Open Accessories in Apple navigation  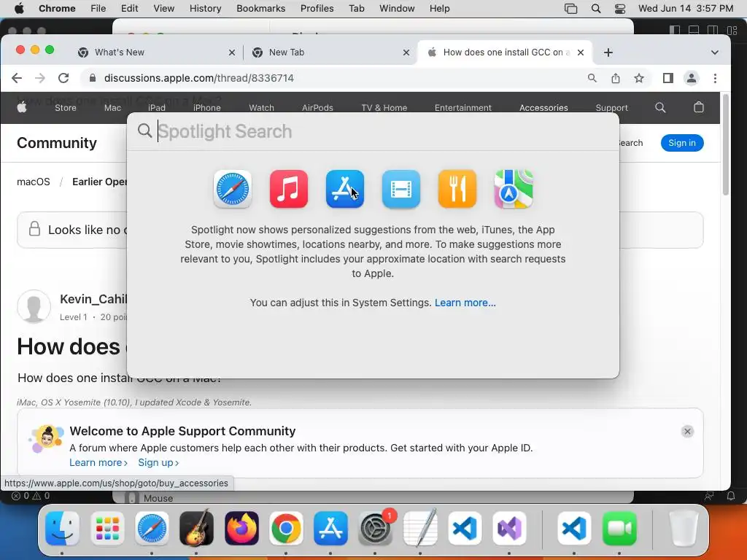coord(543,108)
